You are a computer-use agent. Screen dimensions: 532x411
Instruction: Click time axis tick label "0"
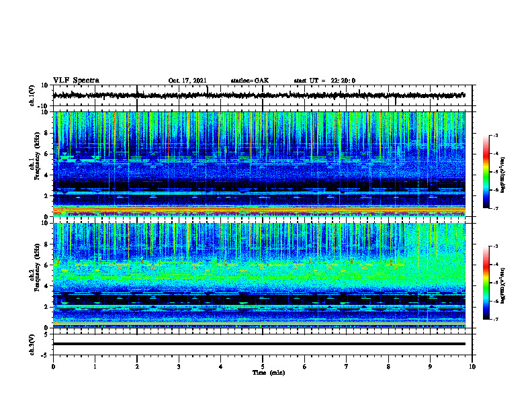coord(53,367)
